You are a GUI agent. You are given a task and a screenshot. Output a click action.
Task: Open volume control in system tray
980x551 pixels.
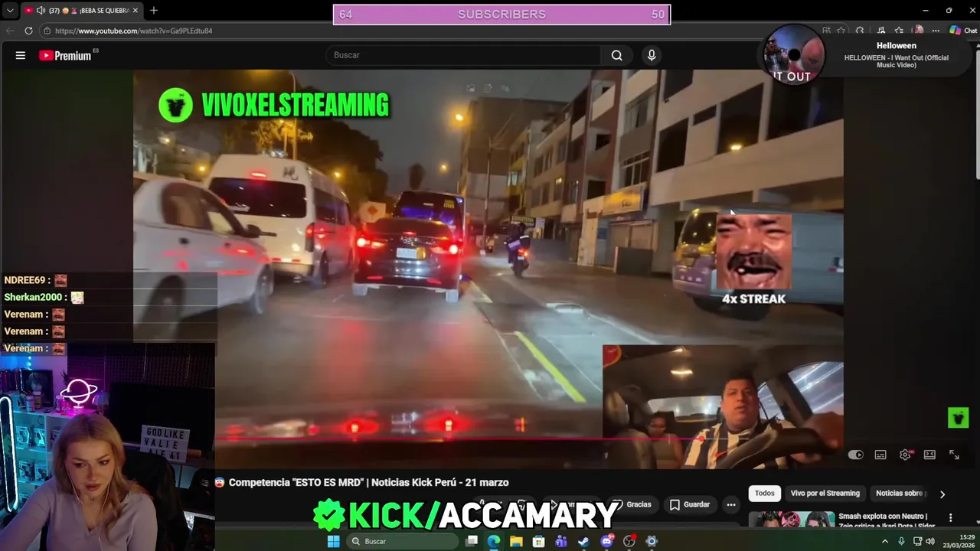click(930, 541)
